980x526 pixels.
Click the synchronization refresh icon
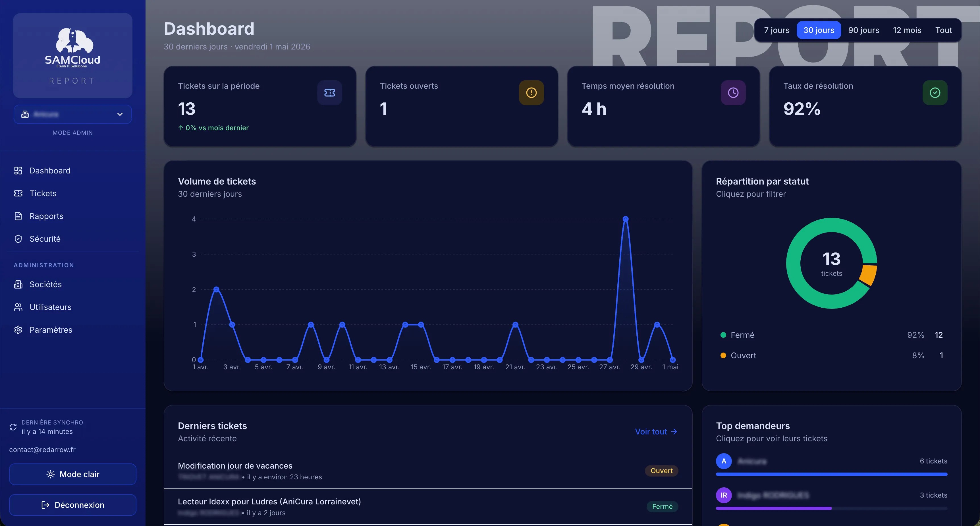click(x=13, y=427)
